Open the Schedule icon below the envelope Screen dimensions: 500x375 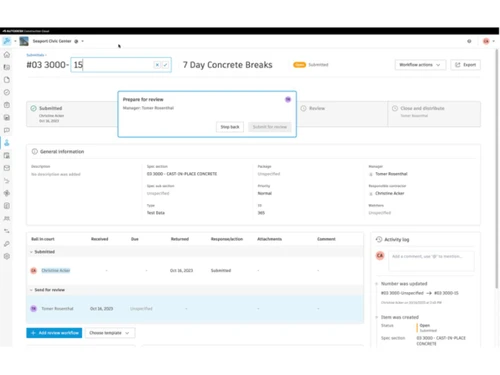click(x=7, y=181)
